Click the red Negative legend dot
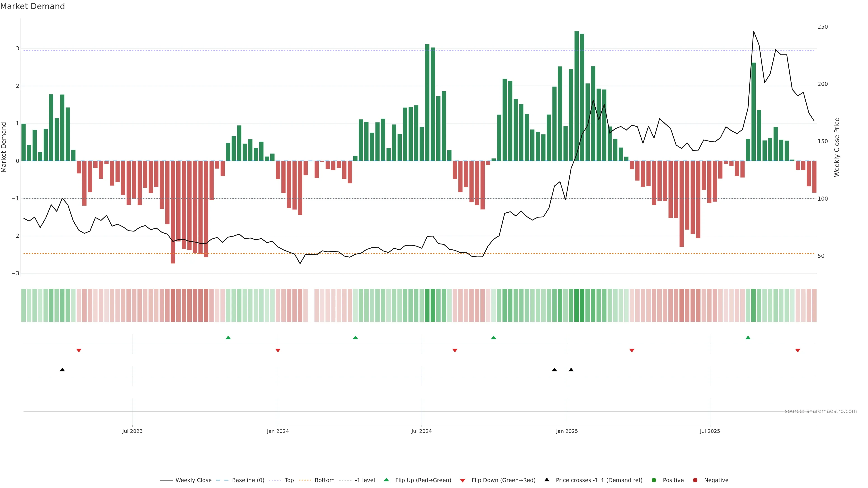 coord(695,480)
